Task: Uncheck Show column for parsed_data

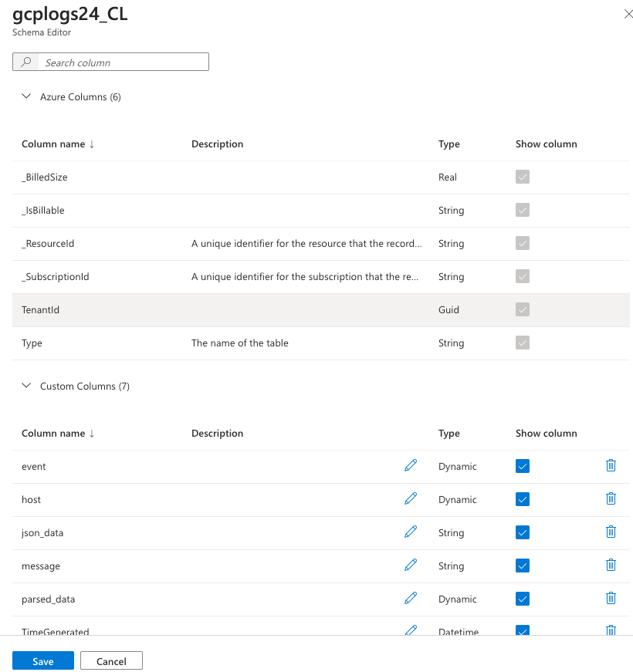Action: [523, 599]
